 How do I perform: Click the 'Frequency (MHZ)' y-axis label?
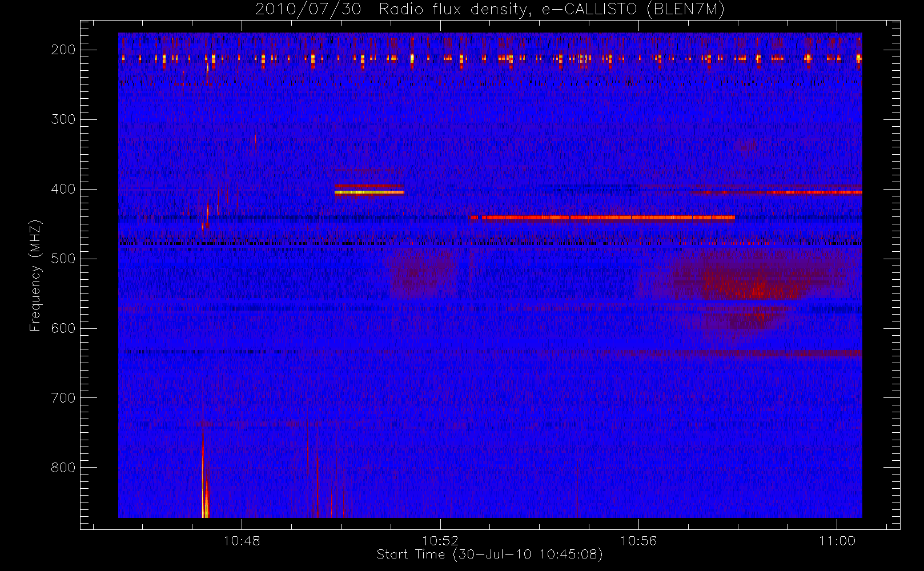(x=35, y=275)
